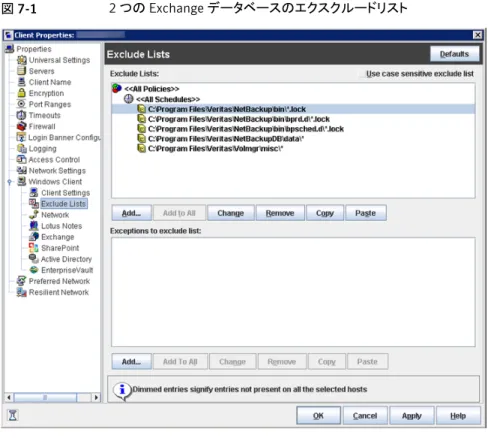
Task: Click inside the Exceptions to exclude list box
Action: pos(293,292)
